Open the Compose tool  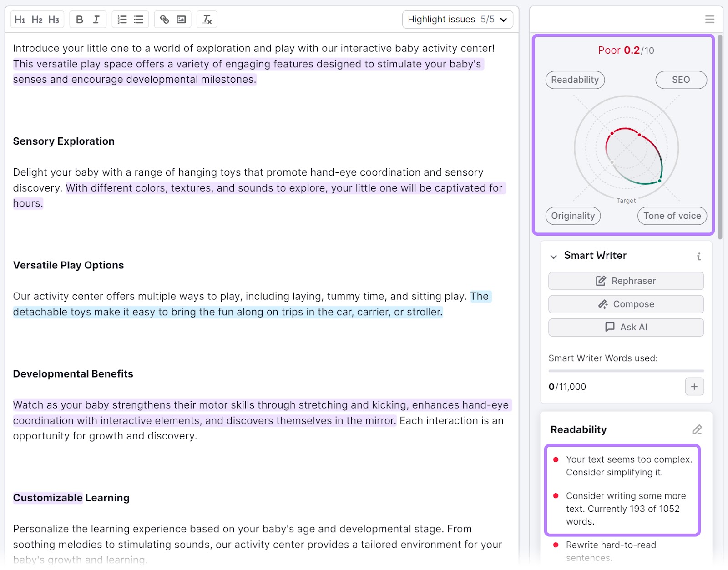tap(626, 304)
